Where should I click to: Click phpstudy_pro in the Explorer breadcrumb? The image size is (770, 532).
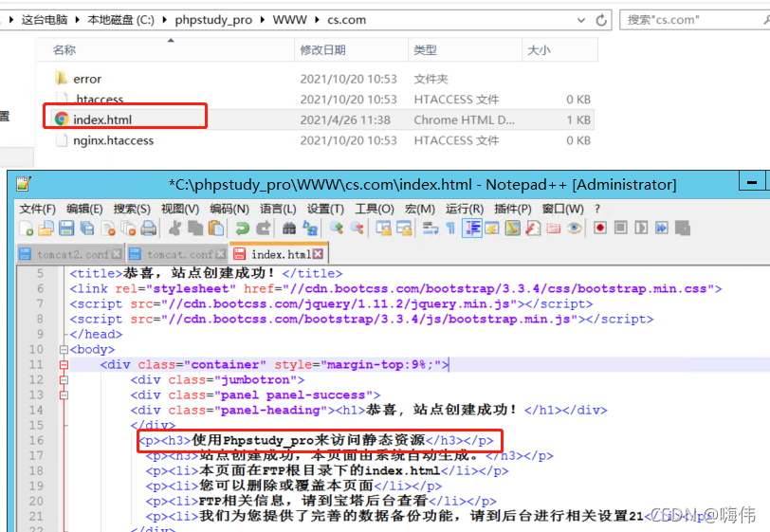pyautogui.click(x=213, y=20)
